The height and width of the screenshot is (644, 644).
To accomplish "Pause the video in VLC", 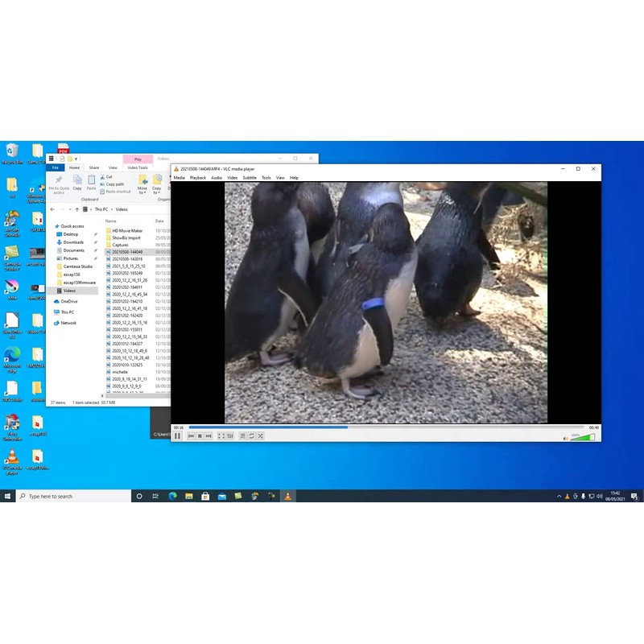I will pyautogui.click(x=178, y=436).
